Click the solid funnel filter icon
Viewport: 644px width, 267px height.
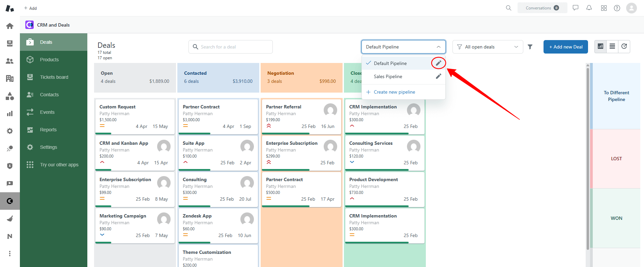pyautogui.click(x=530, y=47)
